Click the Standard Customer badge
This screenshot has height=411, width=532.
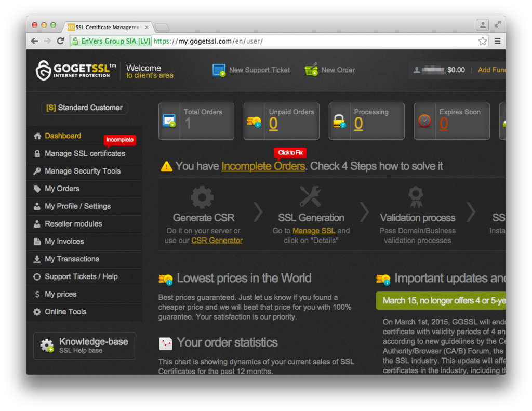tap(84, 108)
